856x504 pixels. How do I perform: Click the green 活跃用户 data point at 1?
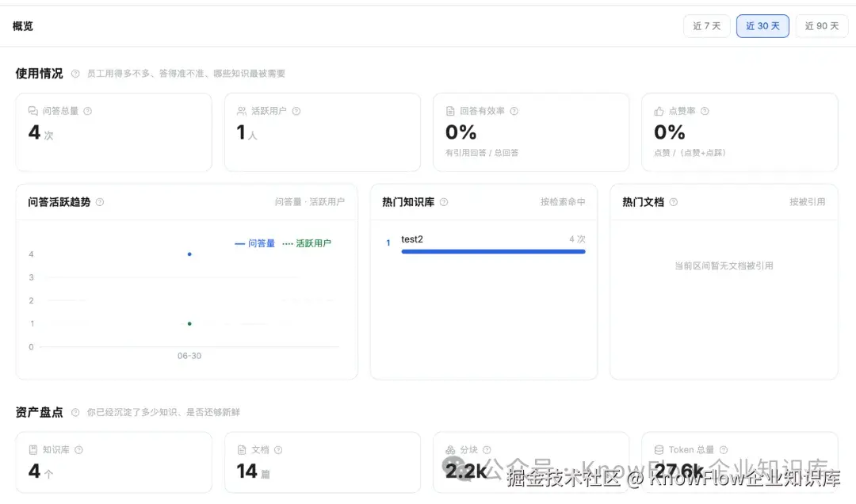tap(189, 324)
